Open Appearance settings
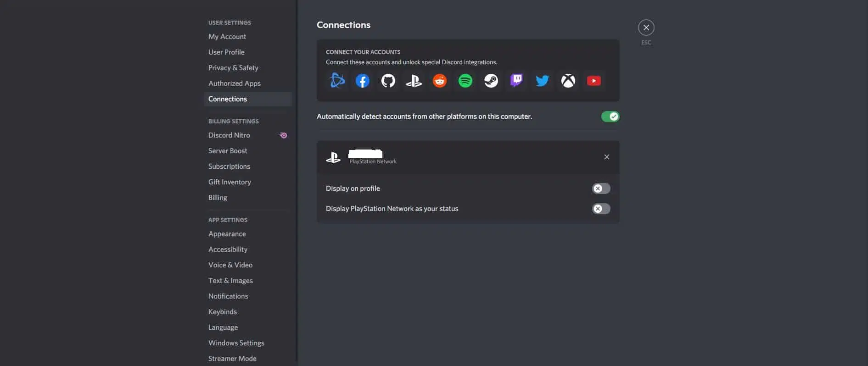 coord(248,234)
